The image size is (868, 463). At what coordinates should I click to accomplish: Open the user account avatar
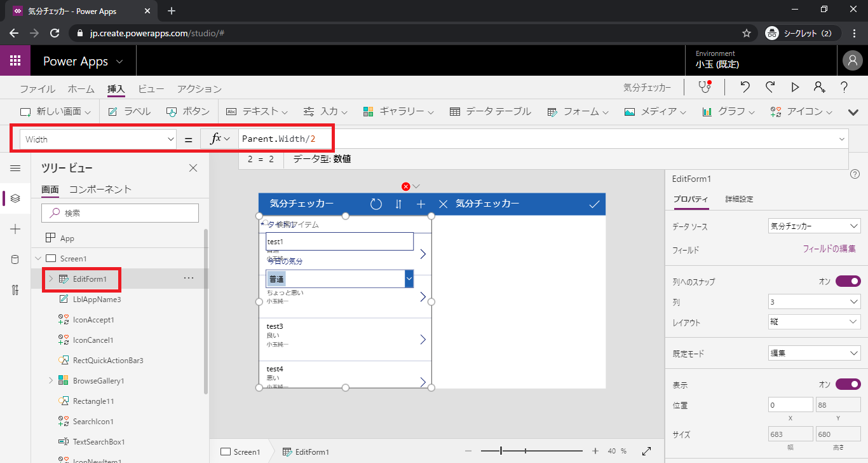[x=852, y=60]
